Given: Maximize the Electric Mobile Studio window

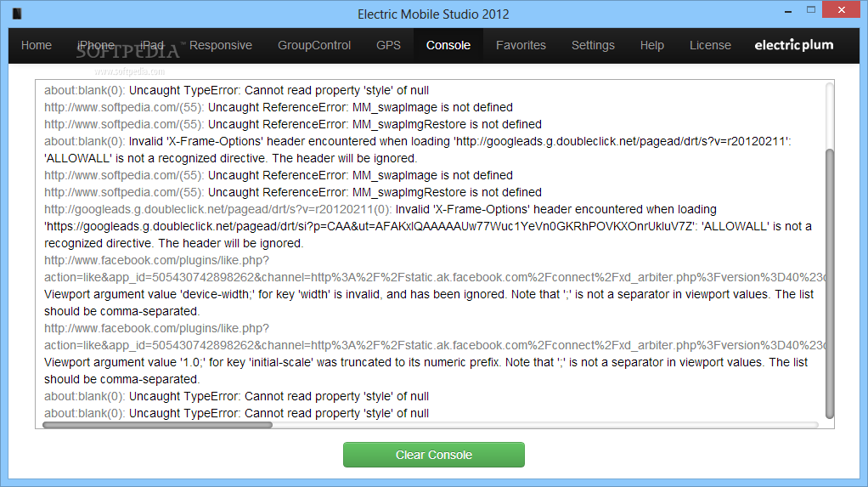Looking at the screenshot, I should tap(811, 10).
